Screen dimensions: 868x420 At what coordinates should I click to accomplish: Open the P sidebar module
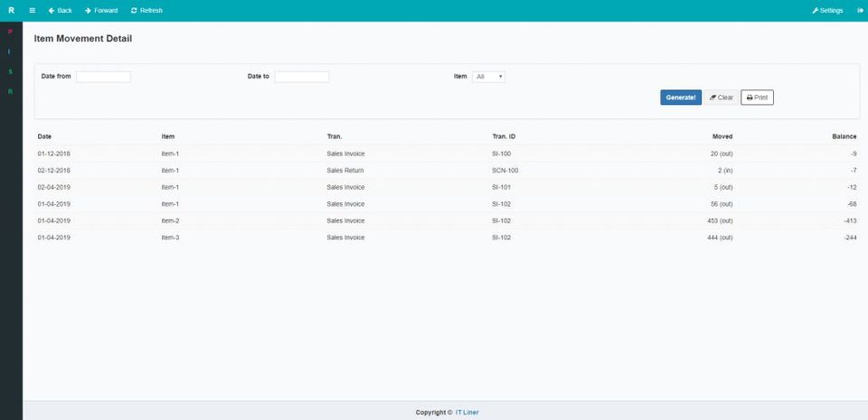click(10, 32)
